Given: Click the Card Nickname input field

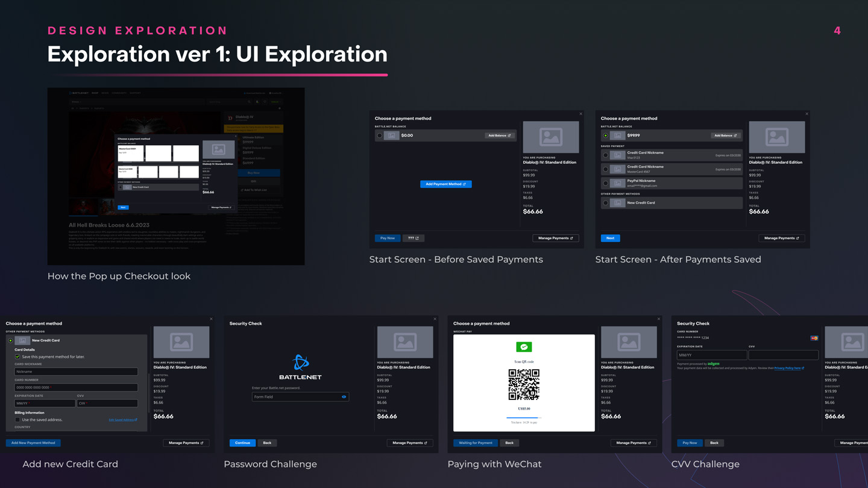Looking at the screenshot, I should tap(76, 372).
